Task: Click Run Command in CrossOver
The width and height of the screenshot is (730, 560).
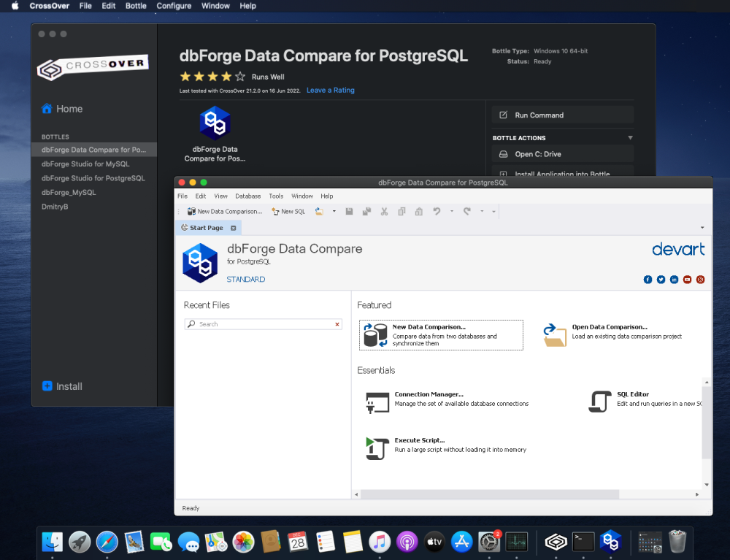Action: [x=563, y=115]
